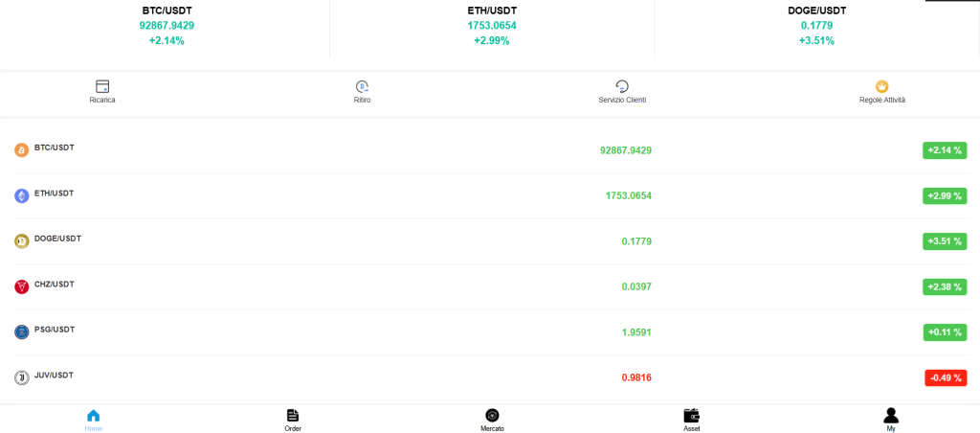The height and width of the screenshot is (433, 980).
Task: Click the header DOGE price 0.1779
Action: coord(817,26)
